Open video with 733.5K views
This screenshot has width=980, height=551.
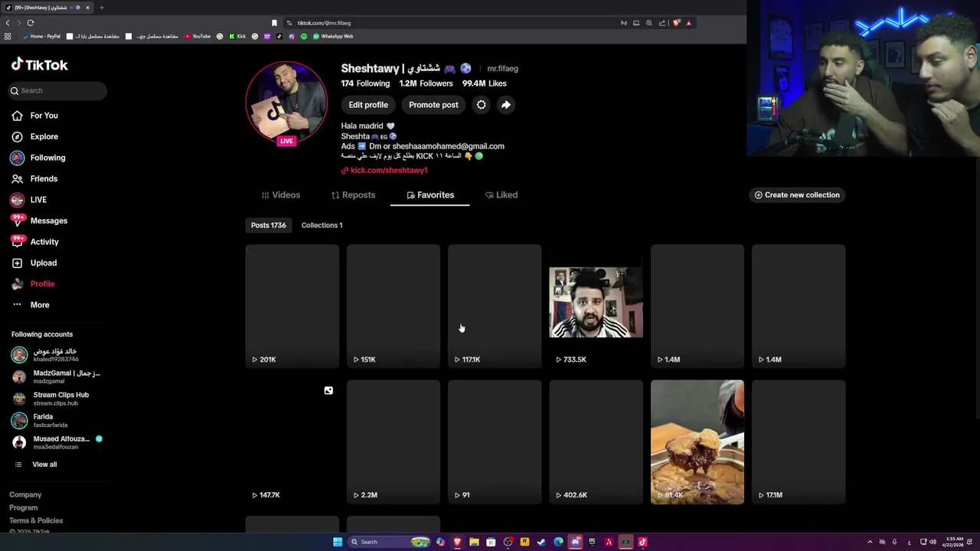[x=596, y=306]
